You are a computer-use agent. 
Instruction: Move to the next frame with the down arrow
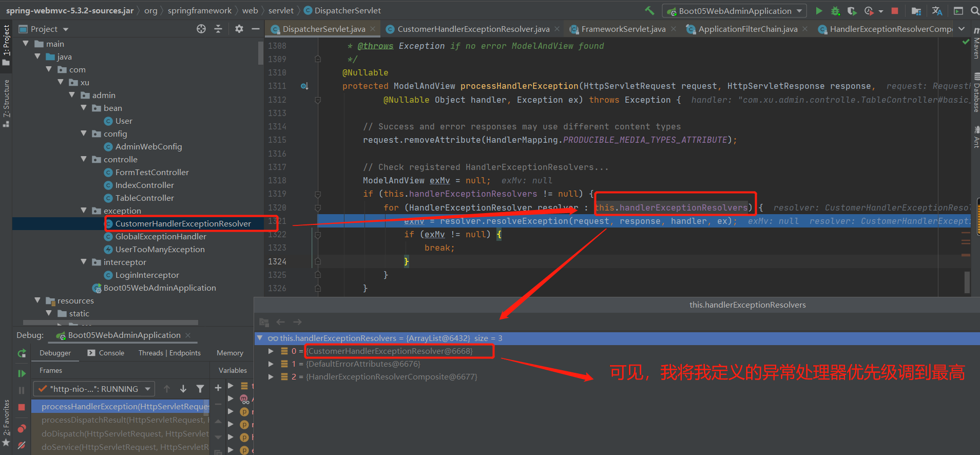183,389
